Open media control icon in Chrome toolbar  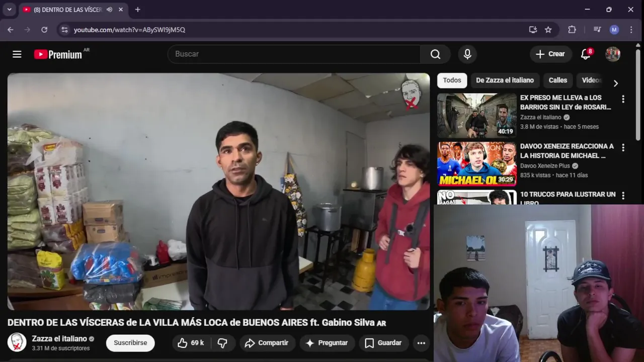pyautogui.click(x=597, y=30)
